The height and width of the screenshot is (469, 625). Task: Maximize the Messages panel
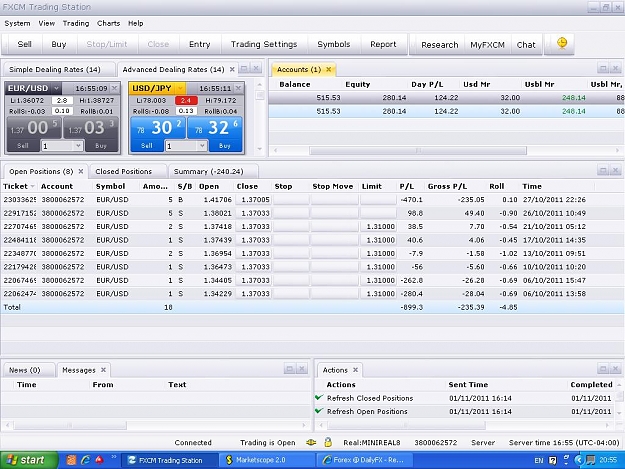click(290, 369)
